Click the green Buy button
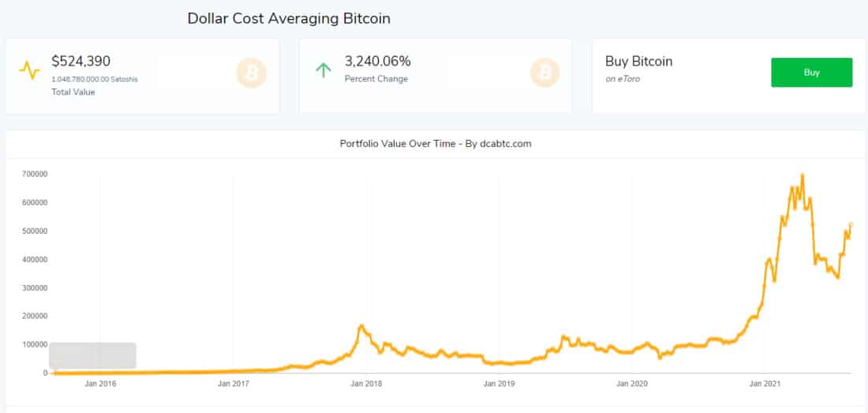 coord(811,73)
